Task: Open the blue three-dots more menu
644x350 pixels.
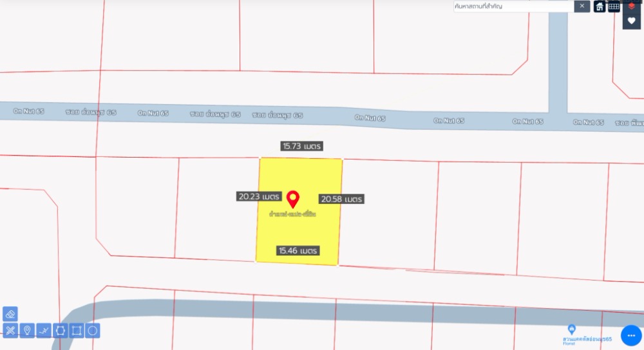Action: [631, 335]
